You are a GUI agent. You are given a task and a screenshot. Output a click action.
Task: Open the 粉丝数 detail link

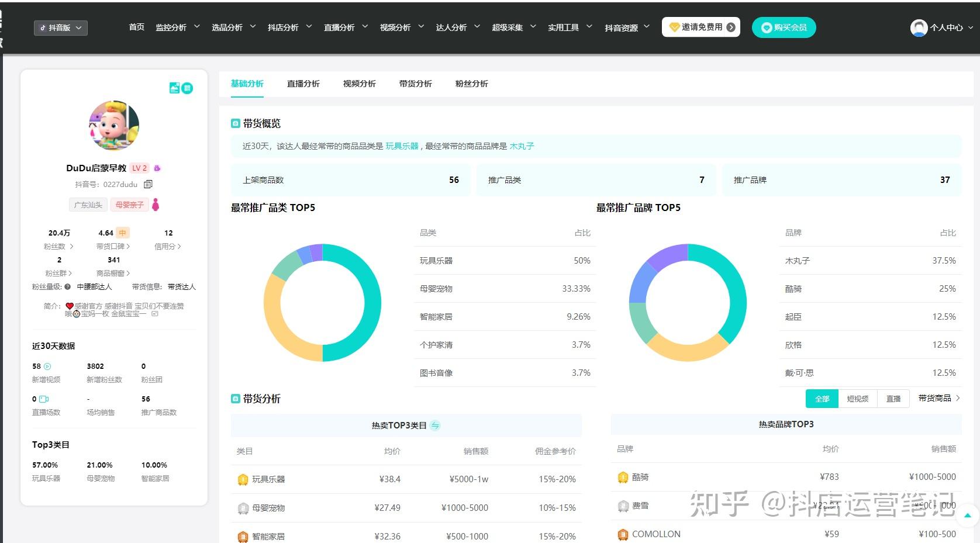pyautogui.click(x=58, y=247)
